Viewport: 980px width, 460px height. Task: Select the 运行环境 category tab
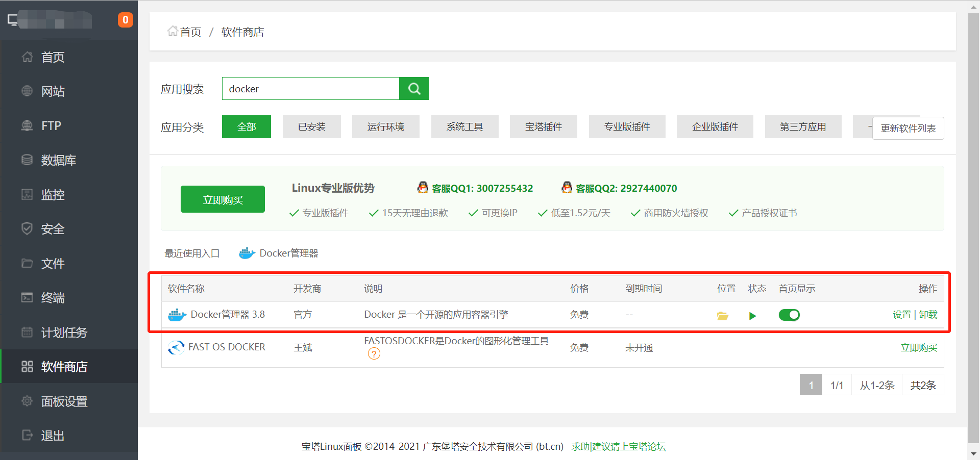click(x=386, y=126)
